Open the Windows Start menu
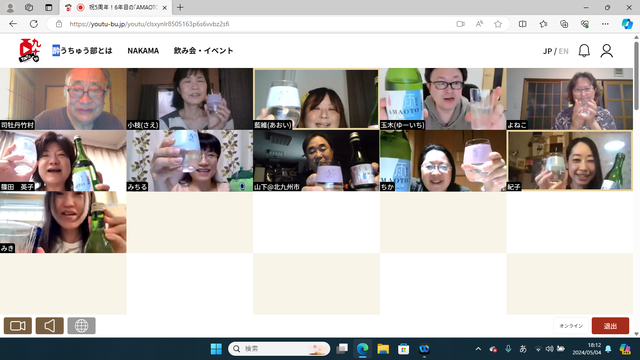Screen dimensions: 640x360 click(x=216, y=349)
